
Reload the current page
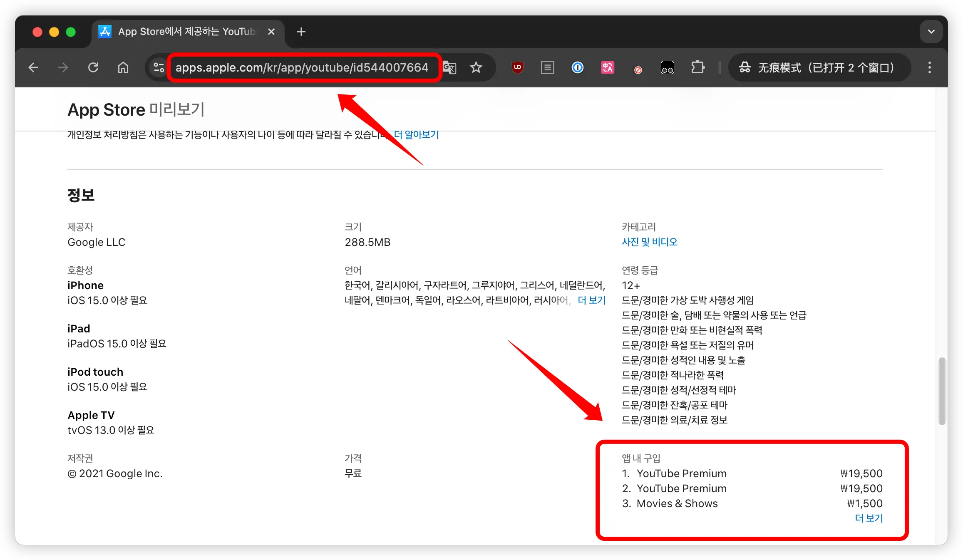[93, 67]
